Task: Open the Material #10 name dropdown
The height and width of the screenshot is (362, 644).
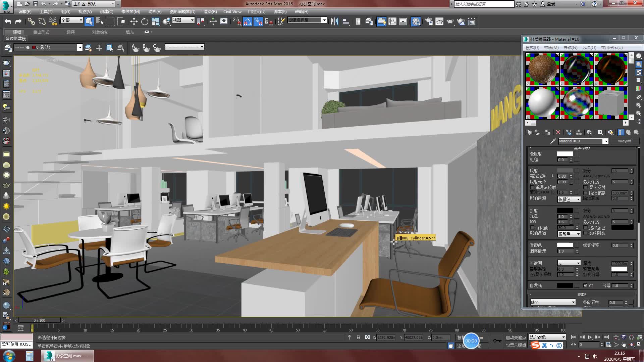Action: [x=606, y=141]
